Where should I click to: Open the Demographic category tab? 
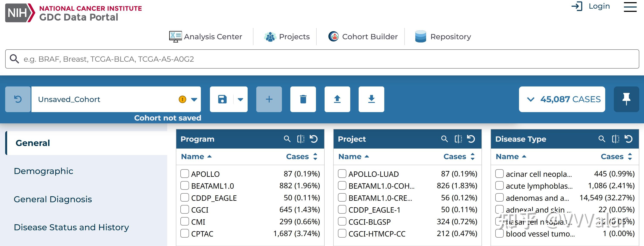click(44, 171)
